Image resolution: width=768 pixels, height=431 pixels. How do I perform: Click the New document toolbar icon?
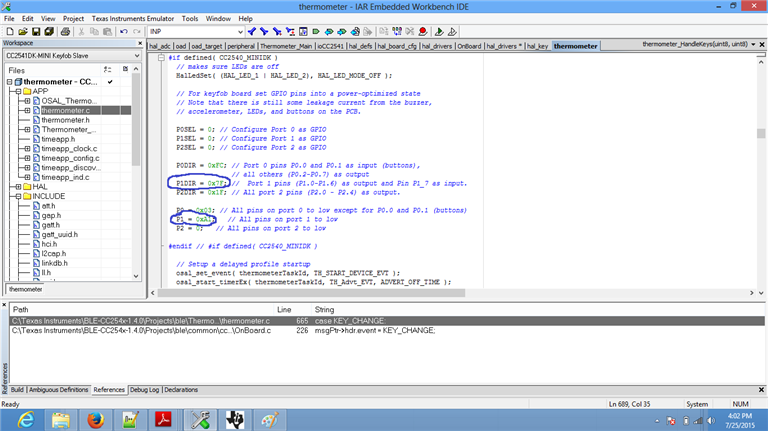(x=10, y=31)
